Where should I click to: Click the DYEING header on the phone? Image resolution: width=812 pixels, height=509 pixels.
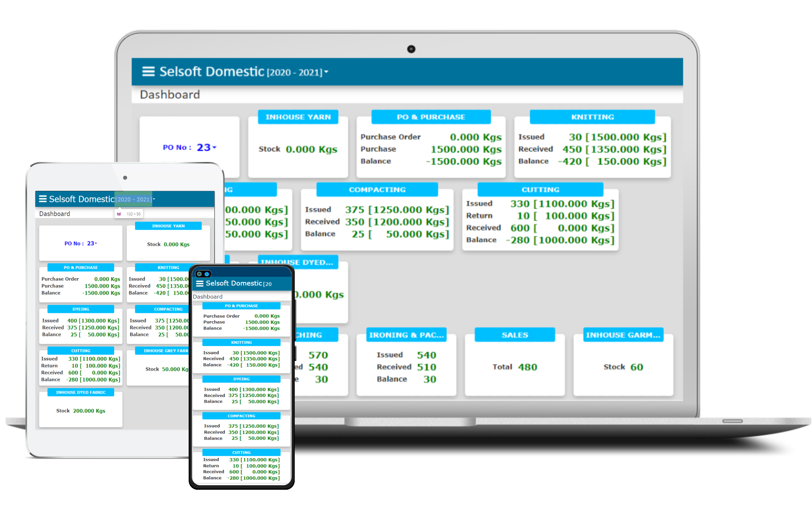(x=241, y=379)
